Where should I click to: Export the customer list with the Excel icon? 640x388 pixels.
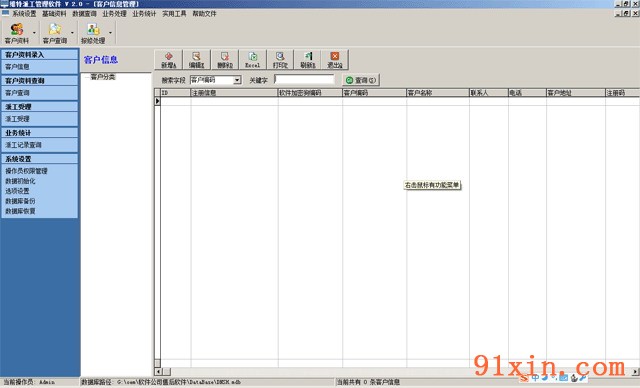252,60
